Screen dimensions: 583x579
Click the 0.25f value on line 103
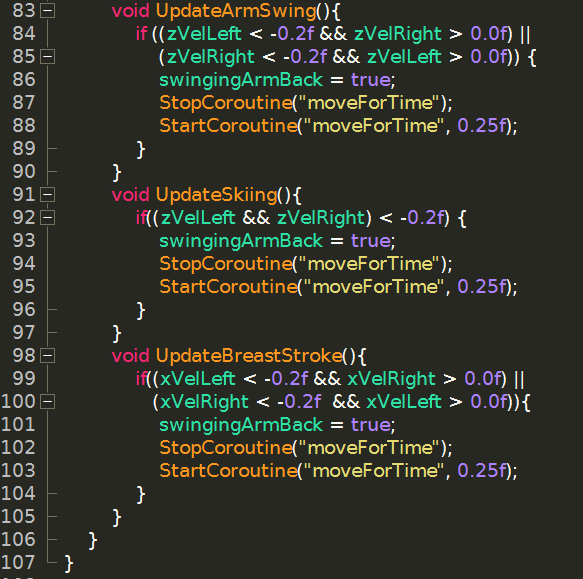coord(482,471)
